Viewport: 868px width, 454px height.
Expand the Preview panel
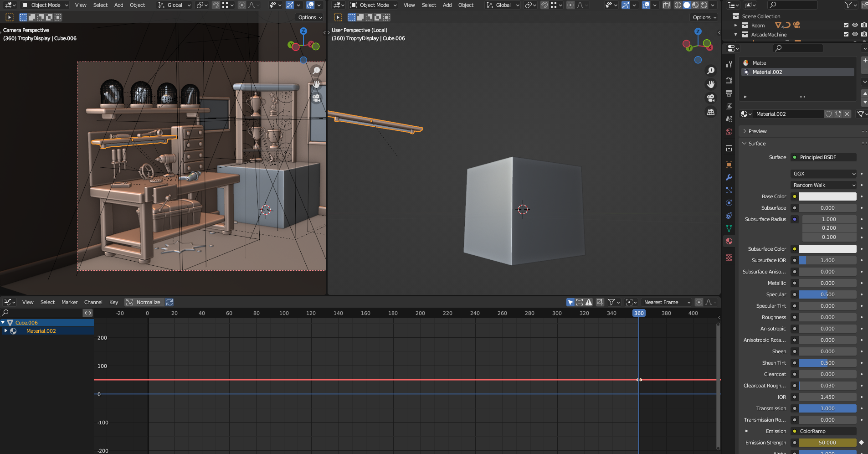pos(757,131)
